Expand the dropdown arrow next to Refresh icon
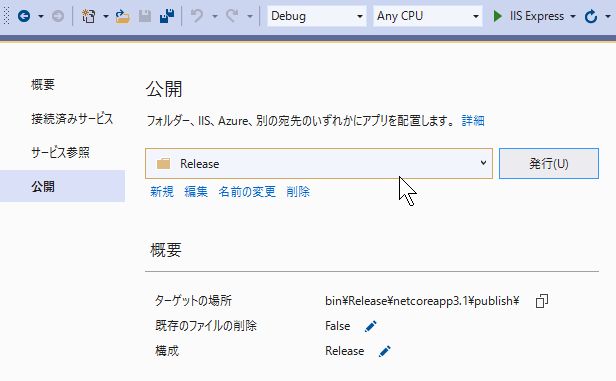616x381 pixels. 607,16
